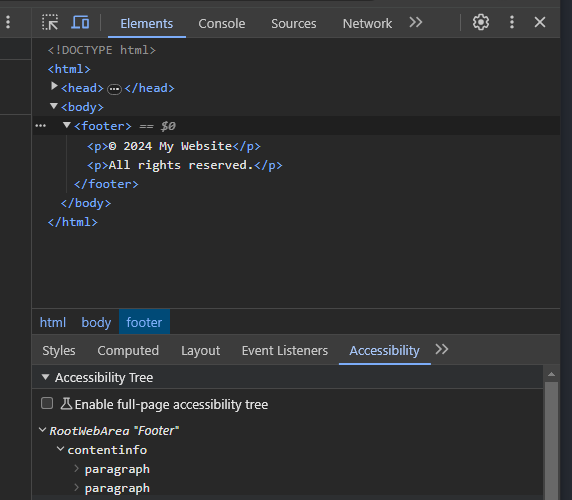This screenshot has width=572, height=500.
Task: Show more top panel tabs chevron
Action: (416, 23)
